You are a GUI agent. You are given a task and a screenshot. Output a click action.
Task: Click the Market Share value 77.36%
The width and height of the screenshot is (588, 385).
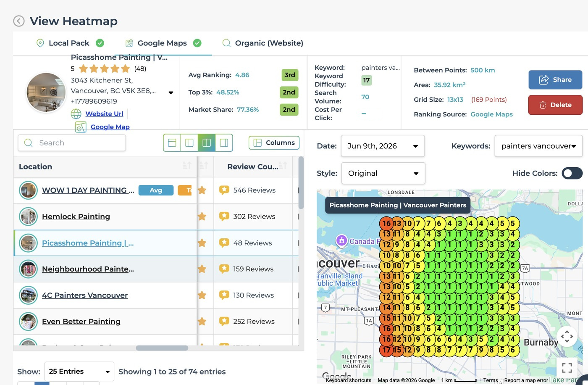coord(248,110)
